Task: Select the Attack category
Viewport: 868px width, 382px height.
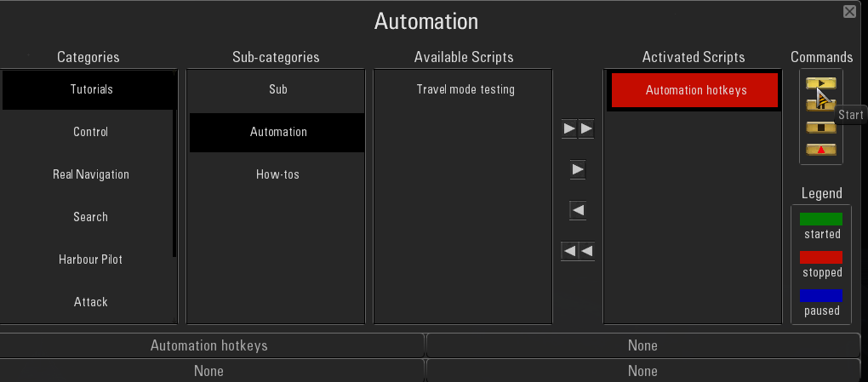Action: point(88,302)
